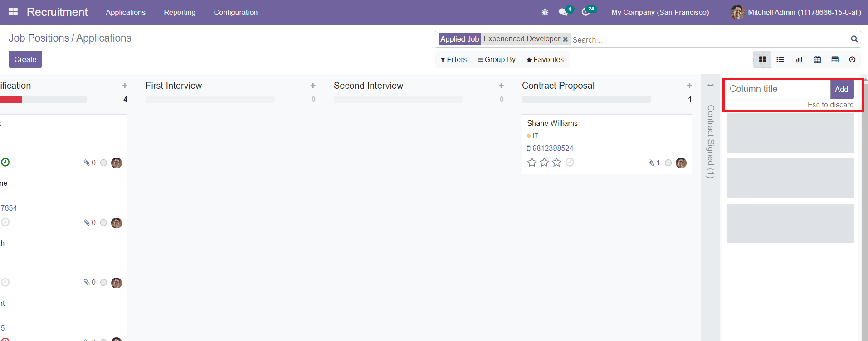This screenshot has width=868, height=341.
Task: Open the apps grid home menu
Action: pyautogui.click(x=13, y=12)
